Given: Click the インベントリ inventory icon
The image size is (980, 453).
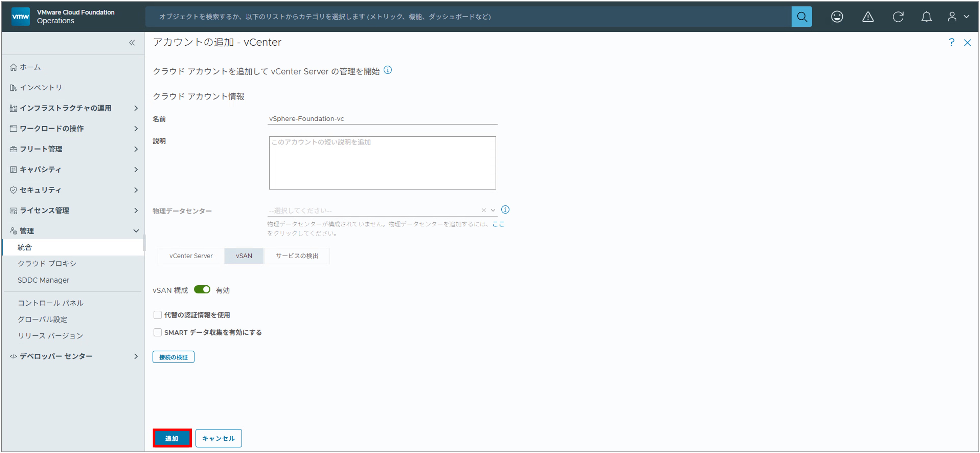Looking at the screenshot, I should tap(13, 88).
